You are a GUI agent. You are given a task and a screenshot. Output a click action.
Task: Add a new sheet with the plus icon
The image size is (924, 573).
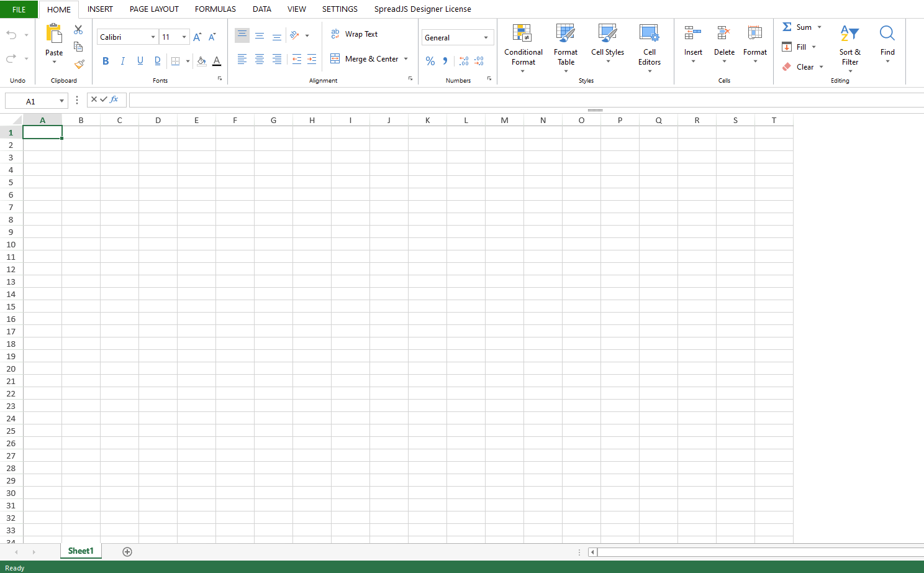pos(127,552)
